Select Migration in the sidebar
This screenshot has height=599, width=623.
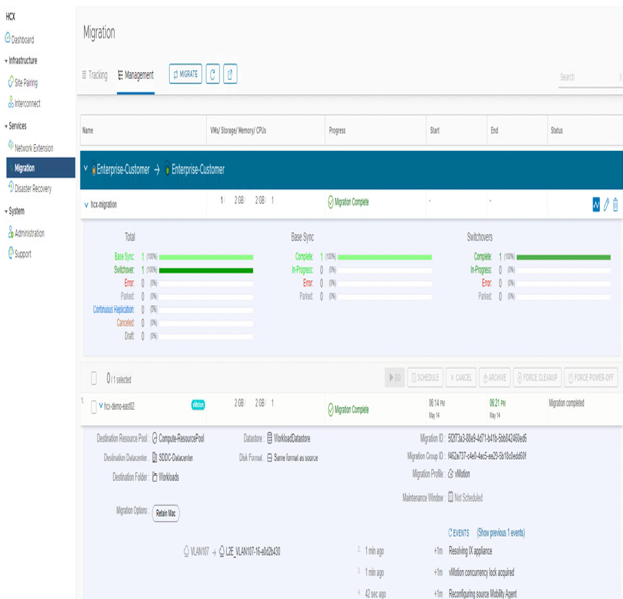coord(41,168)
